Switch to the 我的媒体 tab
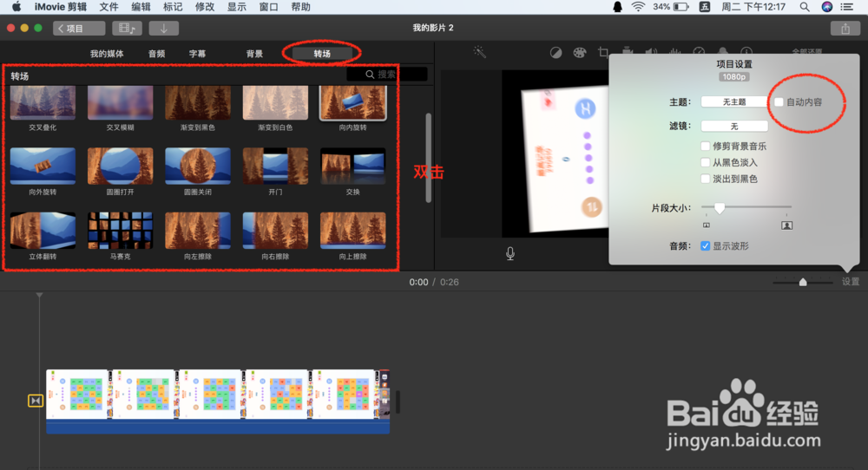 coord(107,54)
